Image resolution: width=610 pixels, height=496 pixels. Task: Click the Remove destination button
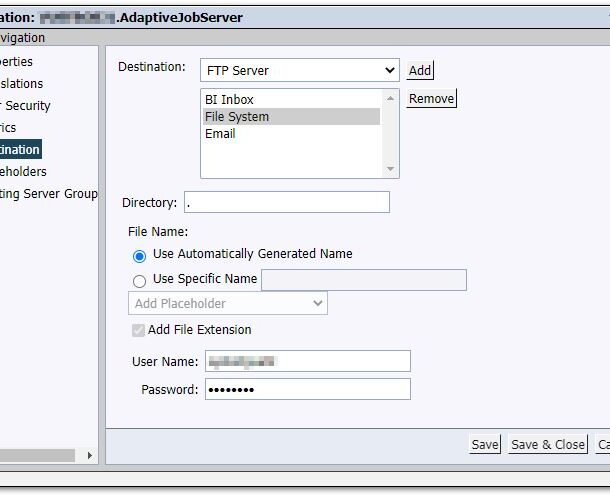tap(431, 98)
